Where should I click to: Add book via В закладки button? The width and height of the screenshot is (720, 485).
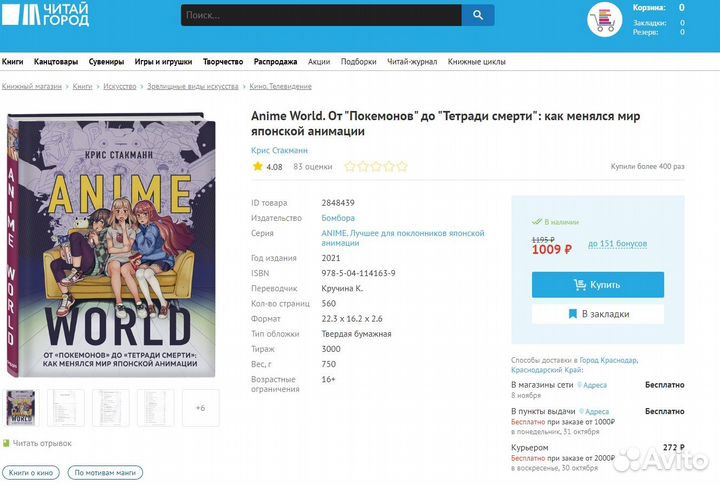[598, 314]
